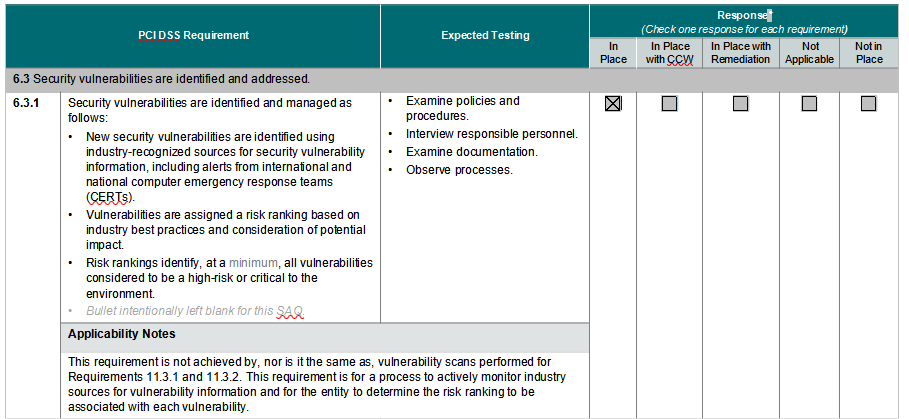Viewport: 909px width, 419px height.
Task: Click the 6.3 section heading row
Action: tap(160, 78)
